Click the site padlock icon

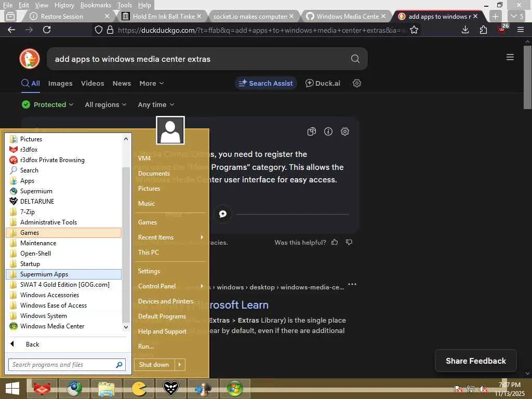[x=110, y=30]
